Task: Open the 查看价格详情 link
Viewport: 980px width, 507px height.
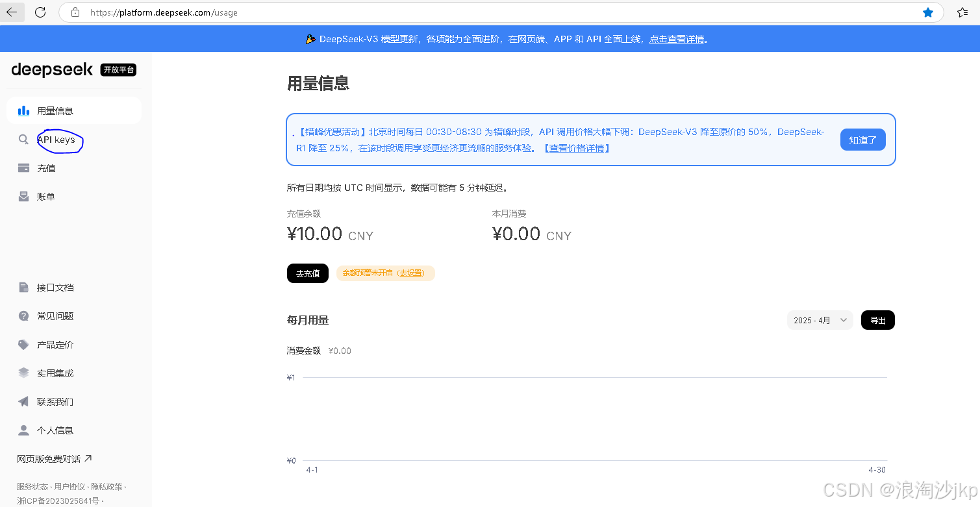Action: tap(577, 148)
